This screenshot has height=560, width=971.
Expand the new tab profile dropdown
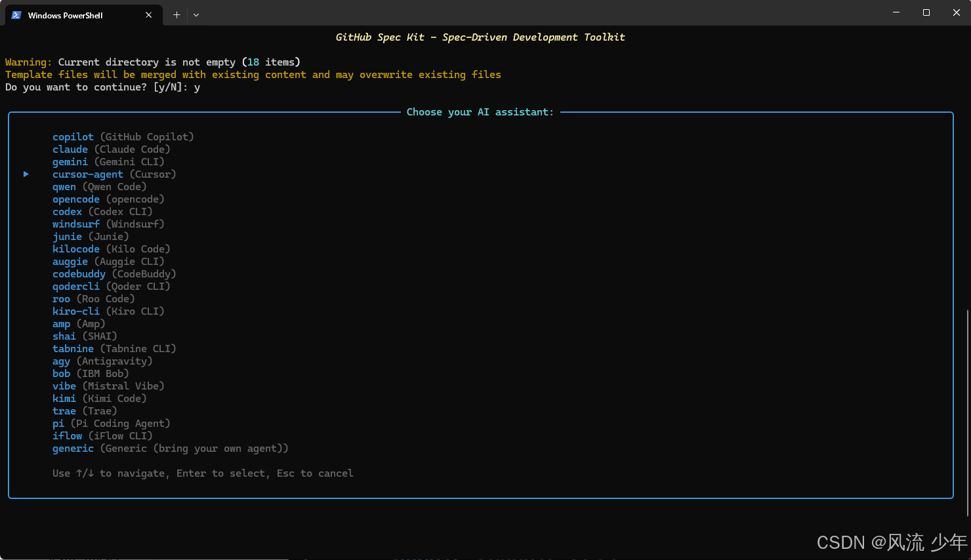coord(196,15)
